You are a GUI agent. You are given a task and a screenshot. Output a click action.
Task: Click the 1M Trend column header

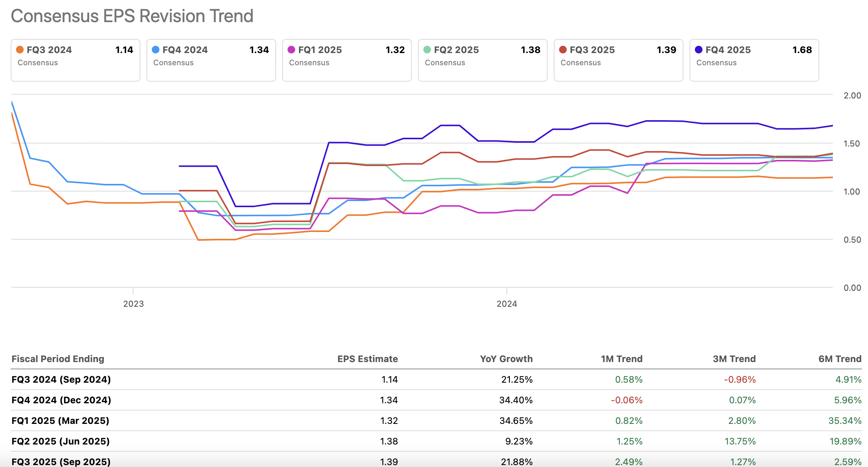coord(622,359)
